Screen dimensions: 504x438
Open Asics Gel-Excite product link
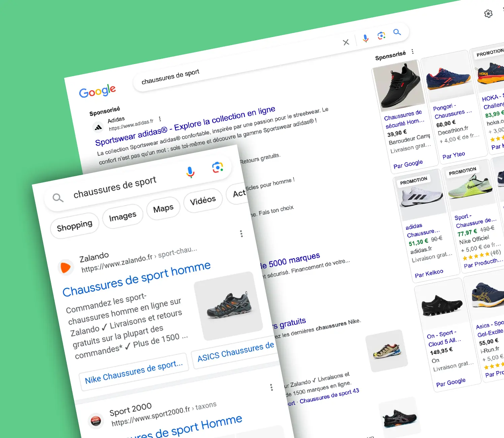click(x=490, y=328)
